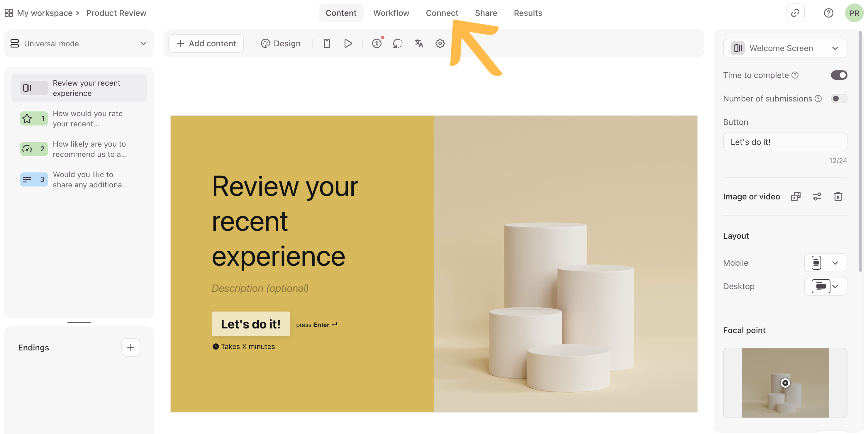This screenshot has width=868, height=434.
Task: Click the Let's do it! preview button
Action: point(251,324)
